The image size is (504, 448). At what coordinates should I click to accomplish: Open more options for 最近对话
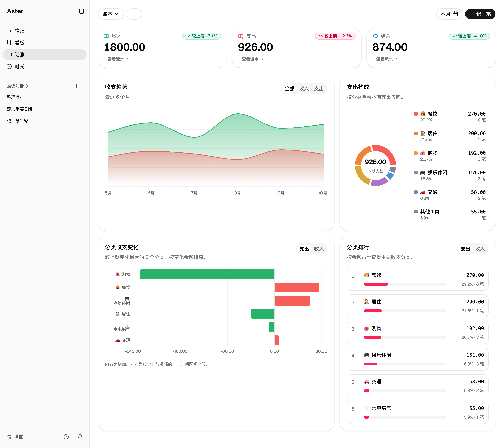(x=65, y=86)
